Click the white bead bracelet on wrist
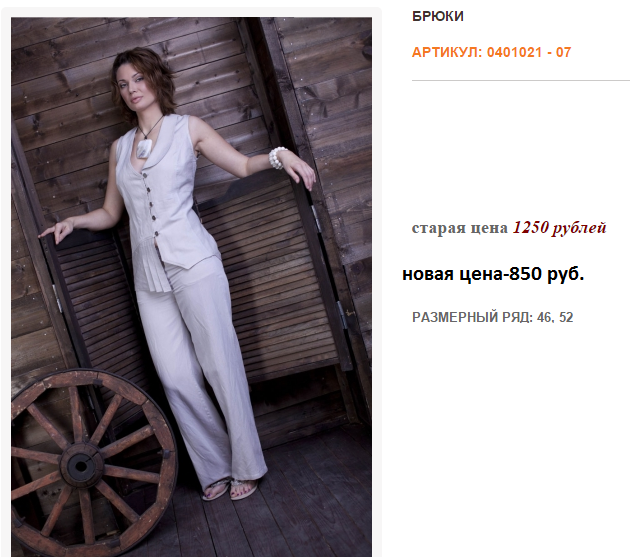The width and height of the screenshot is (630, 557). (278, 158)
